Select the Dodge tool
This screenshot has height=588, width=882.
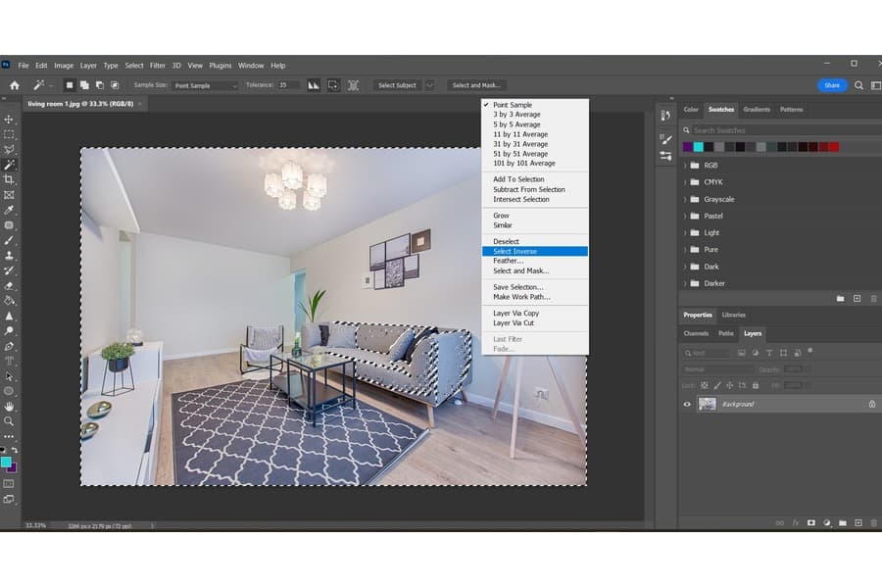[9, 331]
